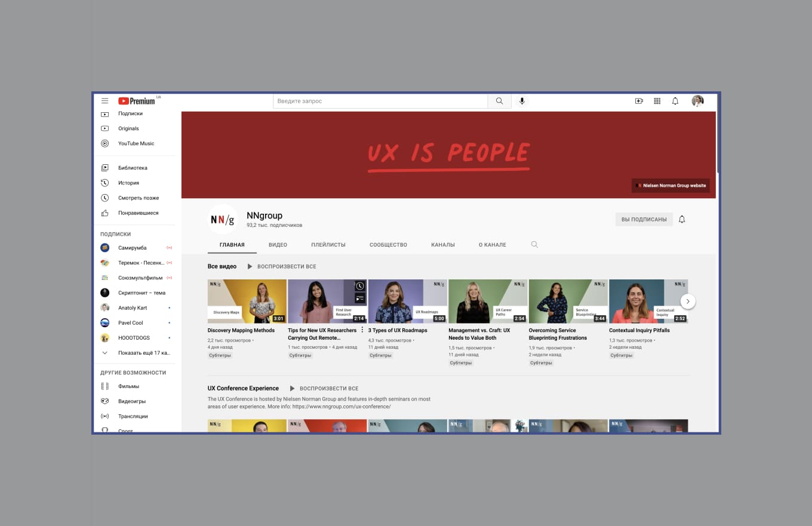Toggle the ВЫ ПОДПИСАНЫ subscription button

coord(644,220)
